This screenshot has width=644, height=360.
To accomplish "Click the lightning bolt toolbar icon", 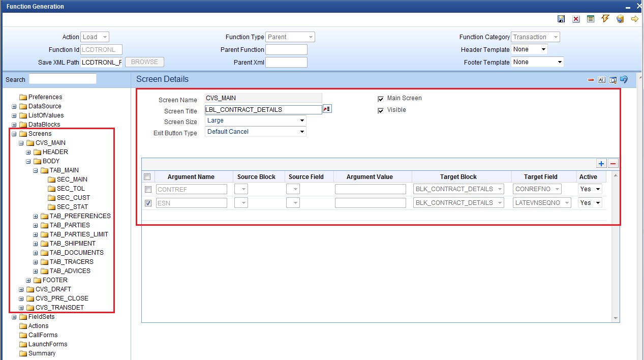I will [605, 19].
